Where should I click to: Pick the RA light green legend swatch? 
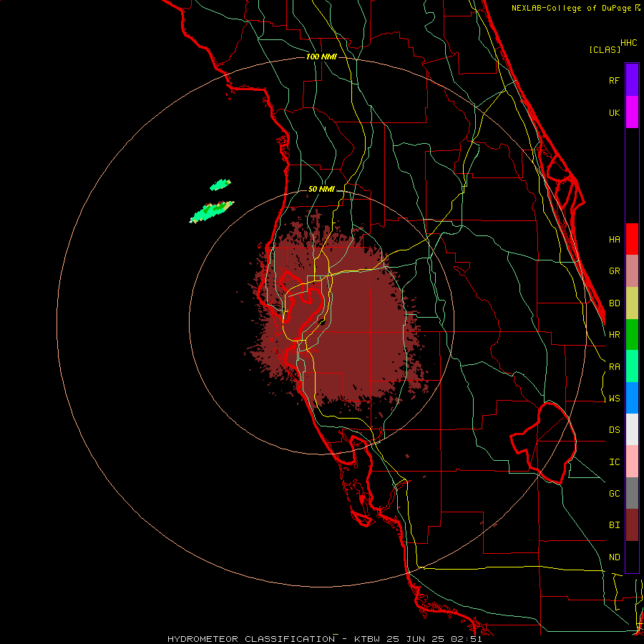(632, 366)
